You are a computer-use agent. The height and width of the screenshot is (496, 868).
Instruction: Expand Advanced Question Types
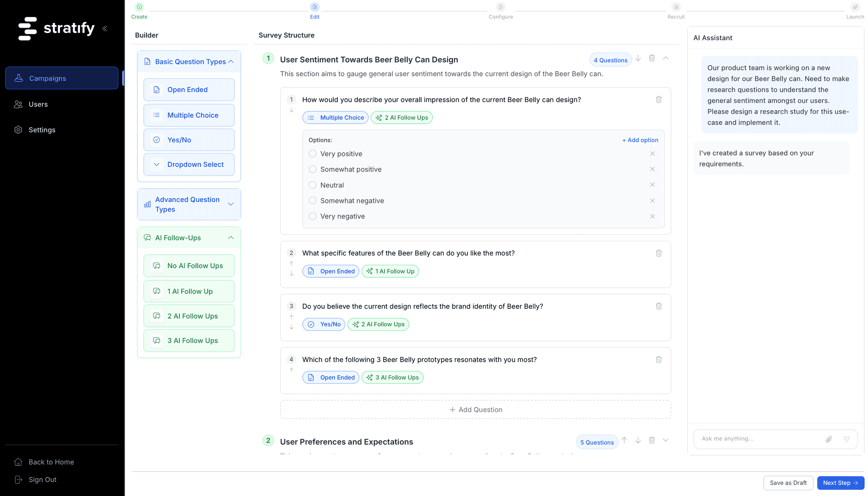pyautogui.click(x=231, y=204)
